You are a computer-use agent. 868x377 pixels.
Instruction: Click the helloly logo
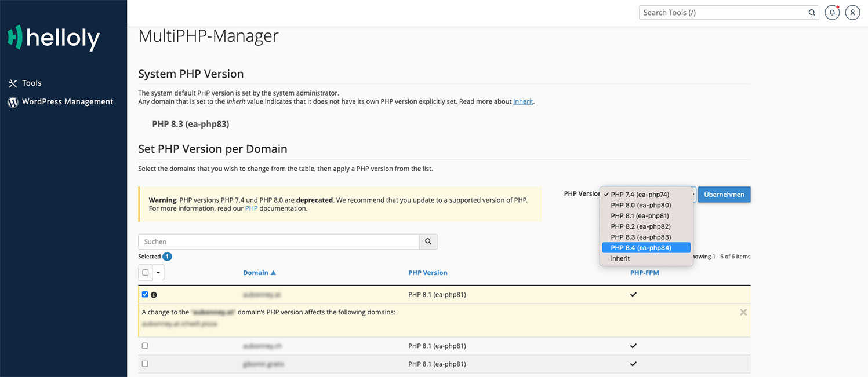53,38
